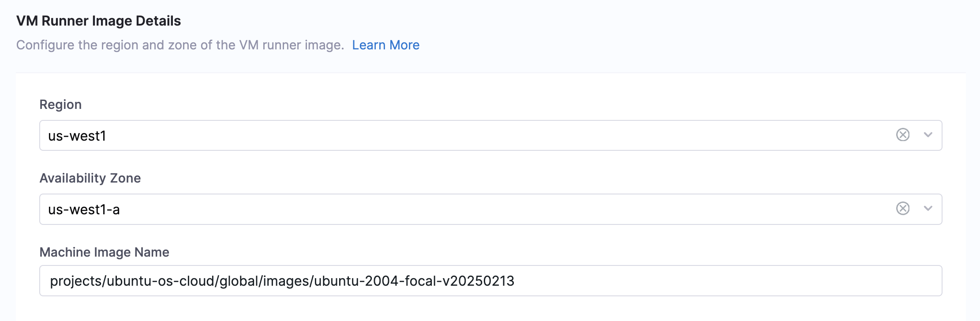The image size is (980, 321).
Task: Click the us-west1 value text in Region
Action: (77, 136)
